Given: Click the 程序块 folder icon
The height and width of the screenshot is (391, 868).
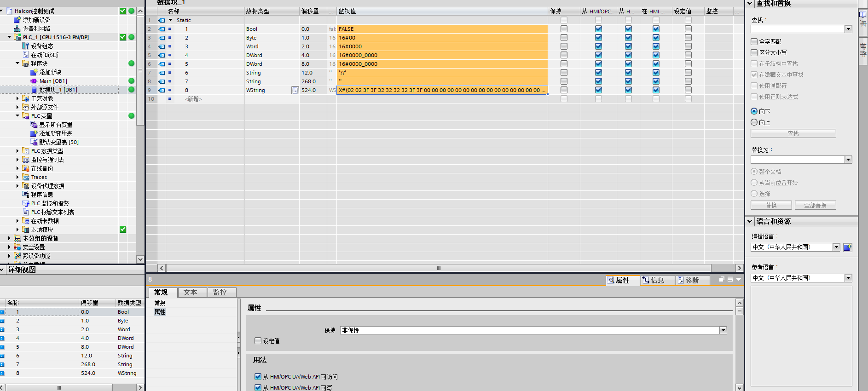Looking at the screenshot, I should tap(26, 63).
